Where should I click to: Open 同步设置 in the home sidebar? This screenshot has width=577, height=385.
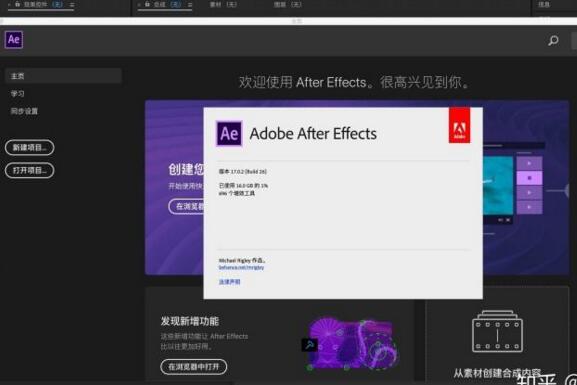(24, 111)
